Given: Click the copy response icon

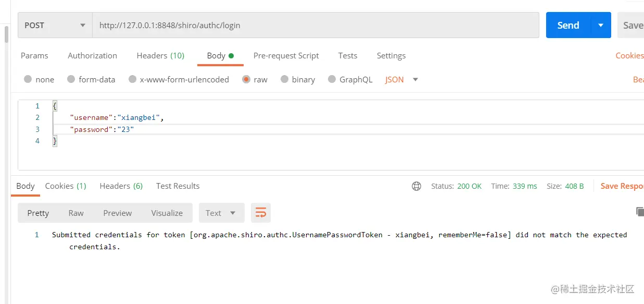Looking at the screenshot, I should coord(640,211).
